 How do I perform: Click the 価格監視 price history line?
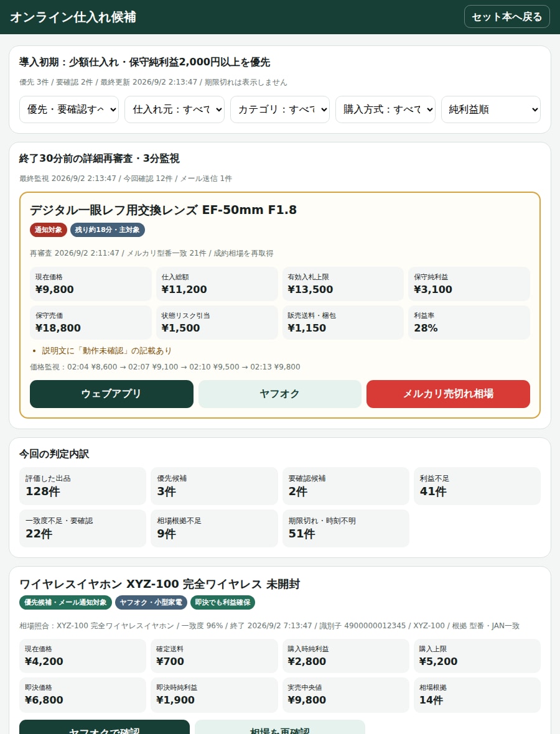pos(166,367)
